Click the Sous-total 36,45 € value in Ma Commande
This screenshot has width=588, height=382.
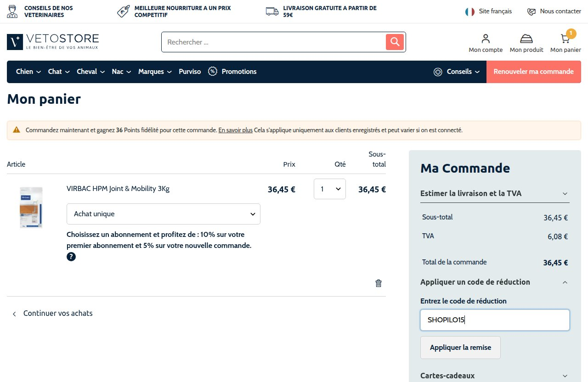click(x=555, y=218)
